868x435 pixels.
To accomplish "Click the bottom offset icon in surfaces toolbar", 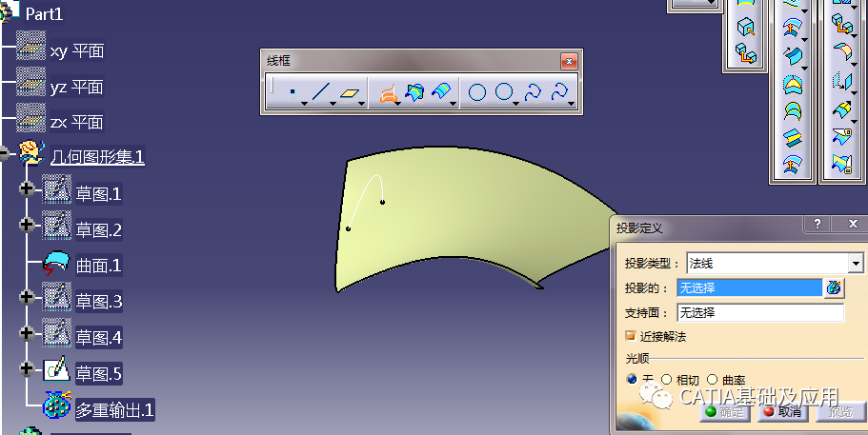I will coord(793,165).
